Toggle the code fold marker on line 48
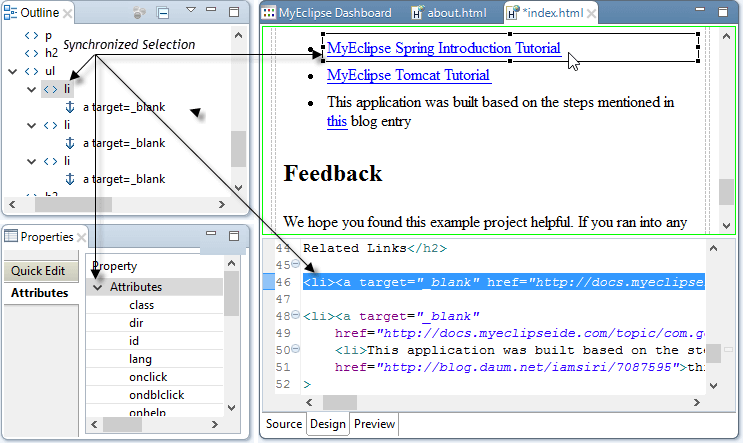Image resolution: width=743 pixels, height=443 pixels. tap(295, 315)
